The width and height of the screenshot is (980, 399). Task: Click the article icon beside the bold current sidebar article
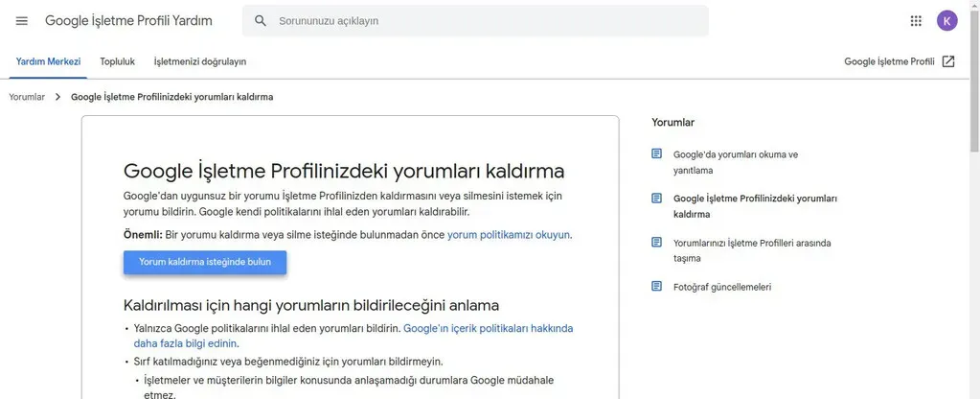click(656, 199)
